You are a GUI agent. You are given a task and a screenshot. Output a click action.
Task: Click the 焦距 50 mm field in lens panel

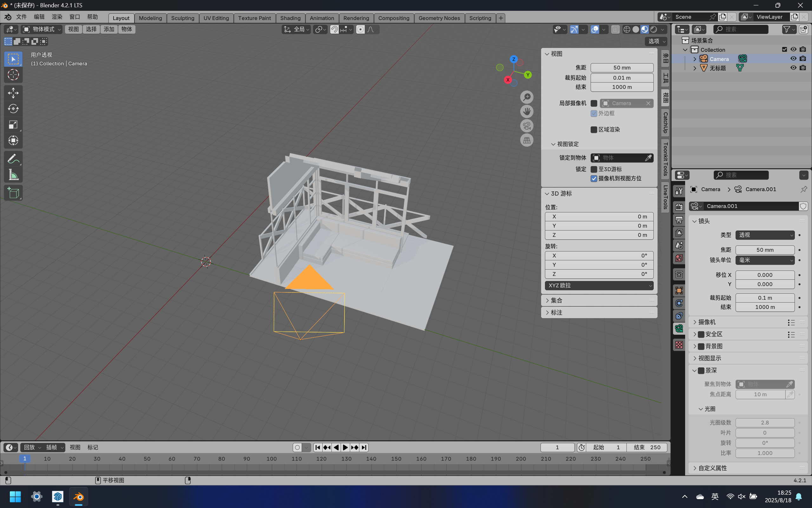click(765, 250)
